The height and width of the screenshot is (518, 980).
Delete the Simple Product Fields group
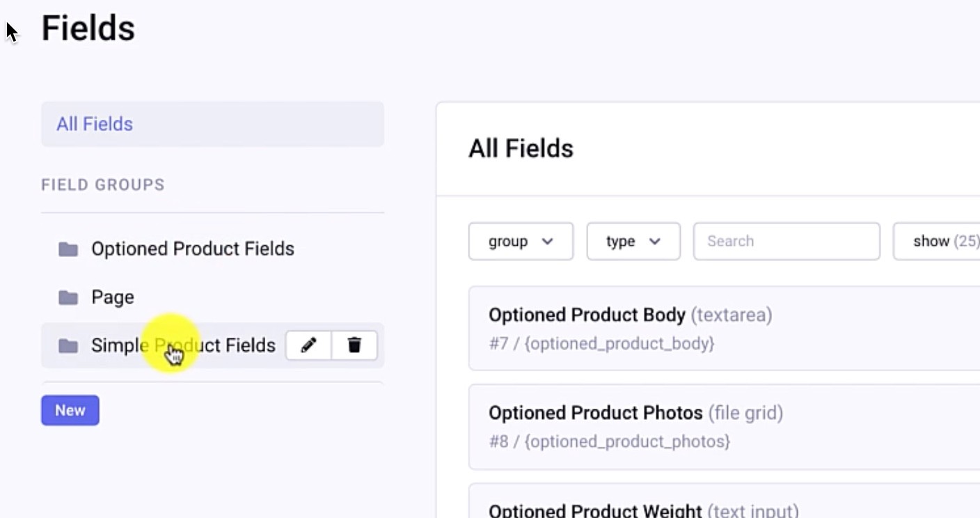(x=354, y=345)
